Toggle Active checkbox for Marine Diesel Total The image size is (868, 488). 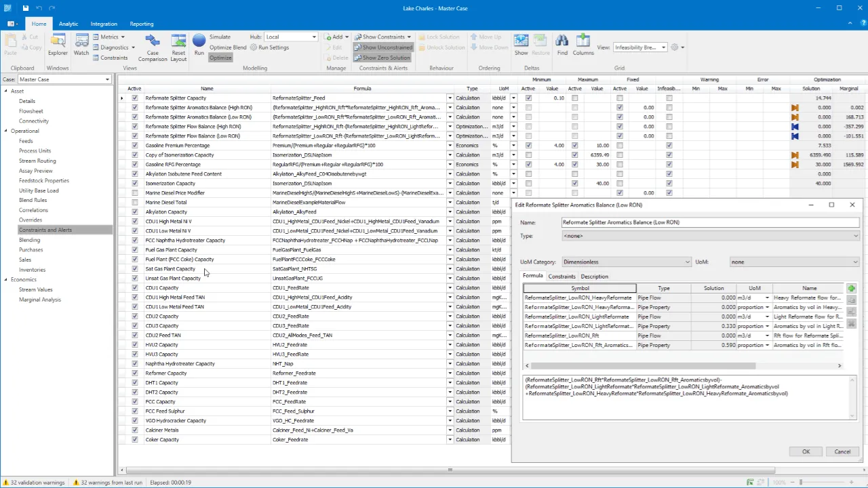tap(135, 203)
